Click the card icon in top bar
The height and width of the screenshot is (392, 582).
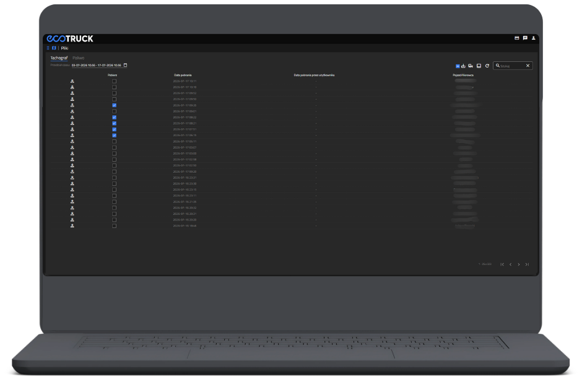(x=516, y=38)
